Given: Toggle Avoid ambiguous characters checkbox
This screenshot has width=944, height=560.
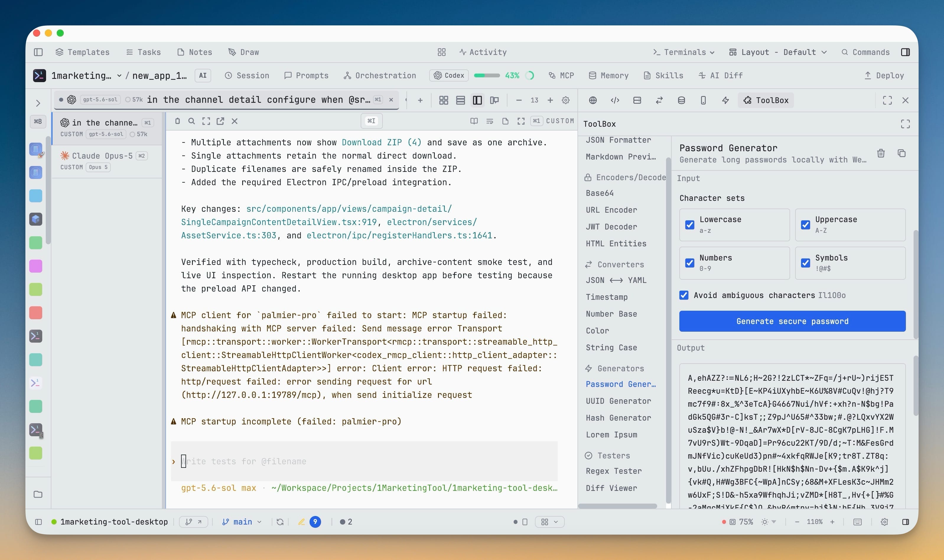Looking at the screenshot, I should coord(684,295).
